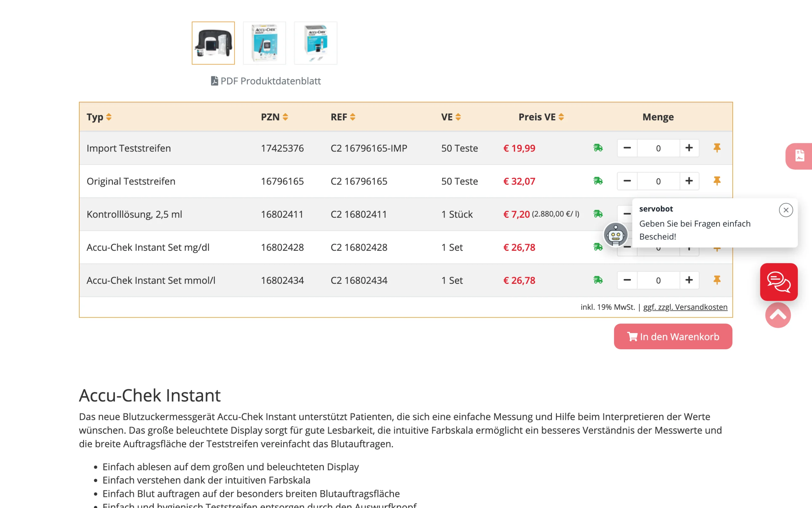
Task: Click the € 19,99 price
Action: tap(519, 148)
